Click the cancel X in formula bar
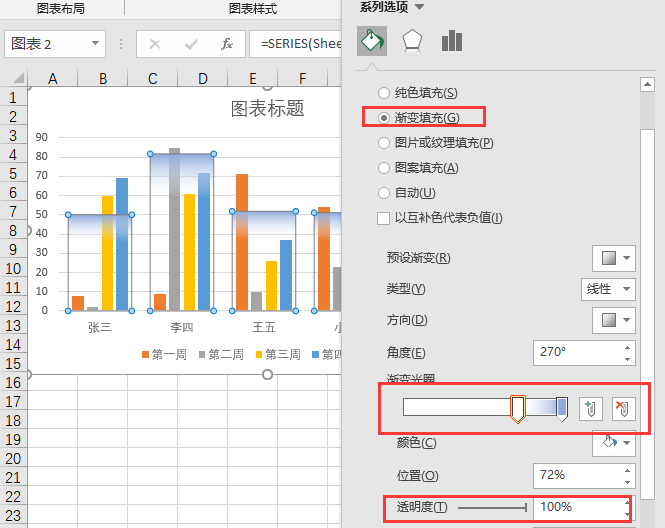Image resolution: width=665 pixels, height=528 pixels. 155,44
